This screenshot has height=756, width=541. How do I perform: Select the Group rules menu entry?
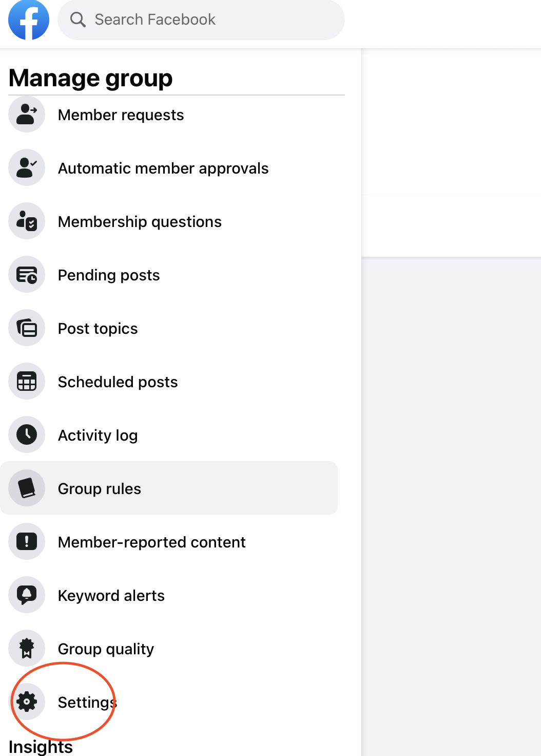pos(169,488)
